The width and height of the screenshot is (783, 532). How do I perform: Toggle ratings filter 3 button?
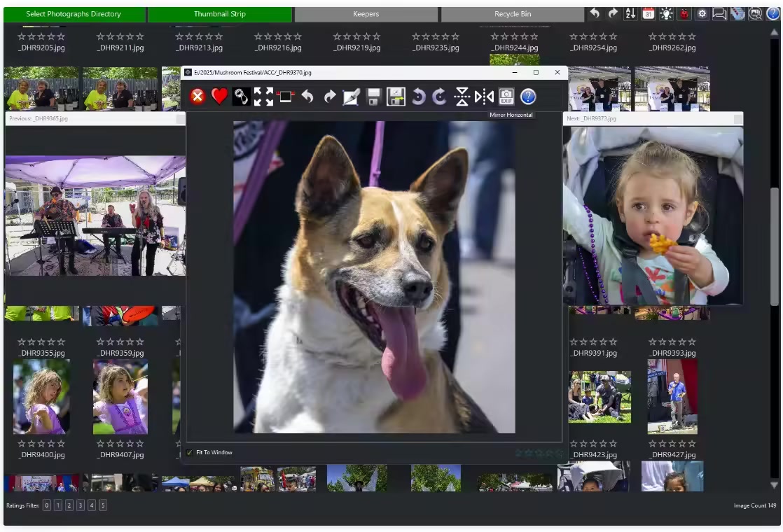tap(80, 505)
